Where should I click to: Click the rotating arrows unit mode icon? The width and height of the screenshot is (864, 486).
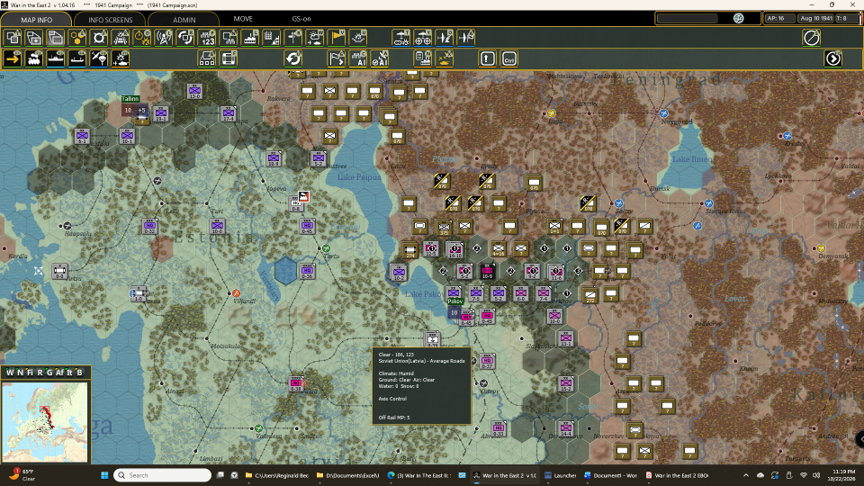click(185, 38)
